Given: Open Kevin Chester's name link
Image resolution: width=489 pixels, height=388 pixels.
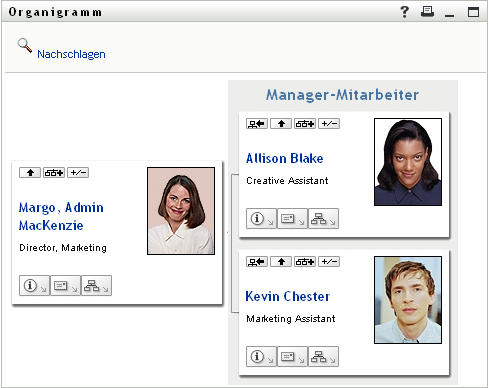Looking at the screenshot, I should [288, 296].
